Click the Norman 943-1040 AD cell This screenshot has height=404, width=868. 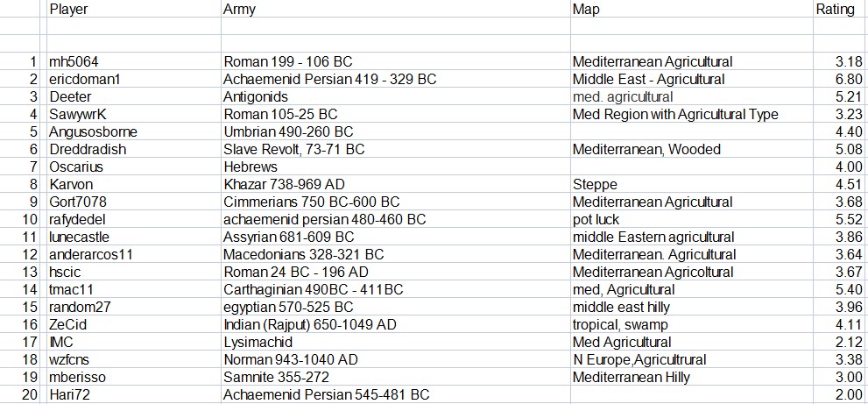coord(396,360)
